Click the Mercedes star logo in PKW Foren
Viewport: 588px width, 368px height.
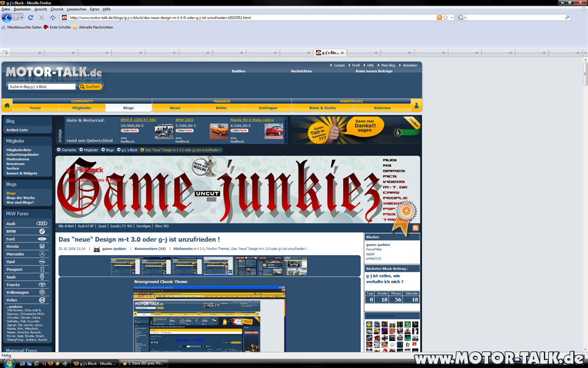click(42, 254)
